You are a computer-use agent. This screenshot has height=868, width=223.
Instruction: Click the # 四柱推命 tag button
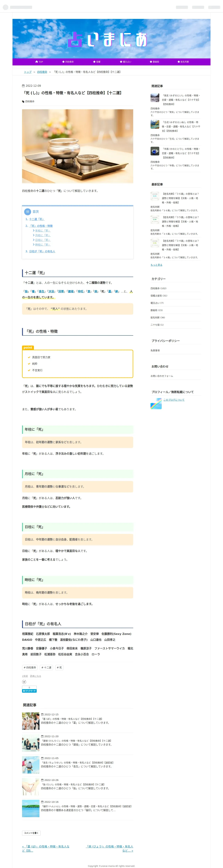coord(30,667)
